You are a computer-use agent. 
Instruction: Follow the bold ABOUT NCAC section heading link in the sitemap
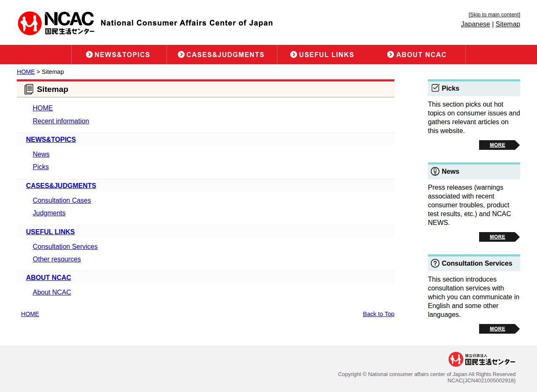[49, 278]
